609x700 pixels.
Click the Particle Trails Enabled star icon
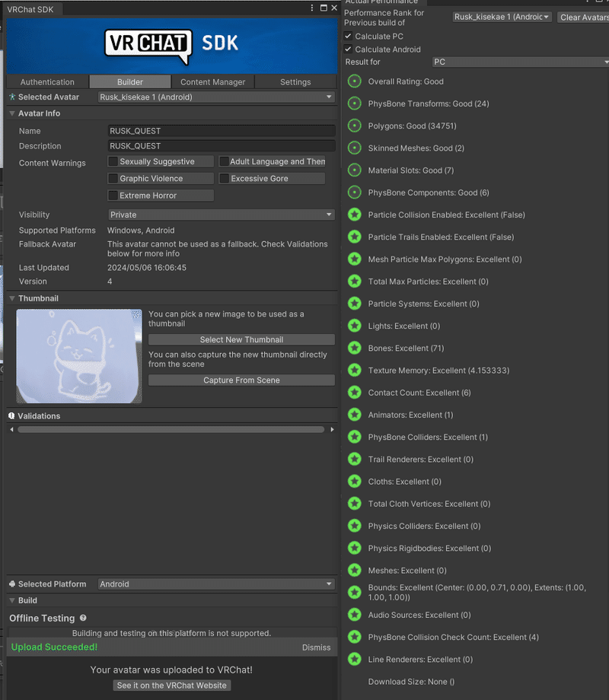pos(354,237)
